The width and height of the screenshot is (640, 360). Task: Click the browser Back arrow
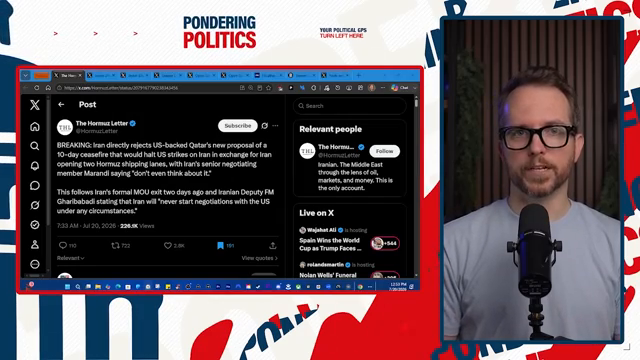pos(25,88)
